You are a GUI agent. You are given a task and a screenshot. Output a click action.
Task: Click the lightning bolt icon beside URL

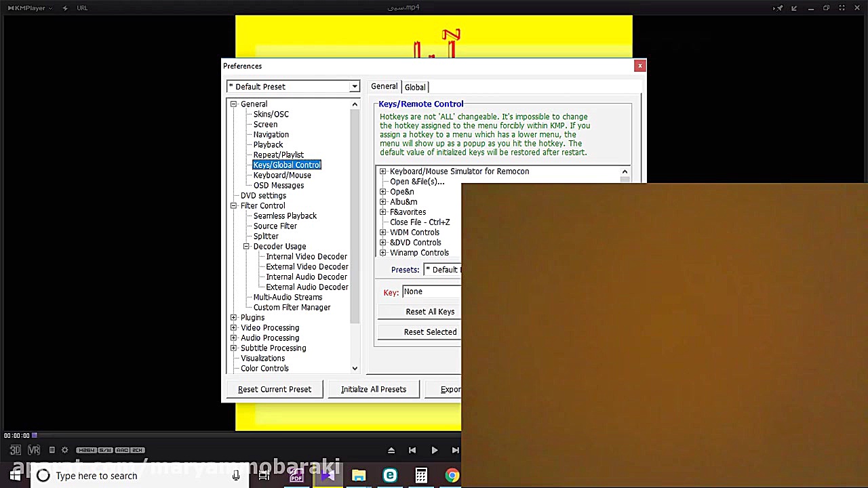point(65,8)
